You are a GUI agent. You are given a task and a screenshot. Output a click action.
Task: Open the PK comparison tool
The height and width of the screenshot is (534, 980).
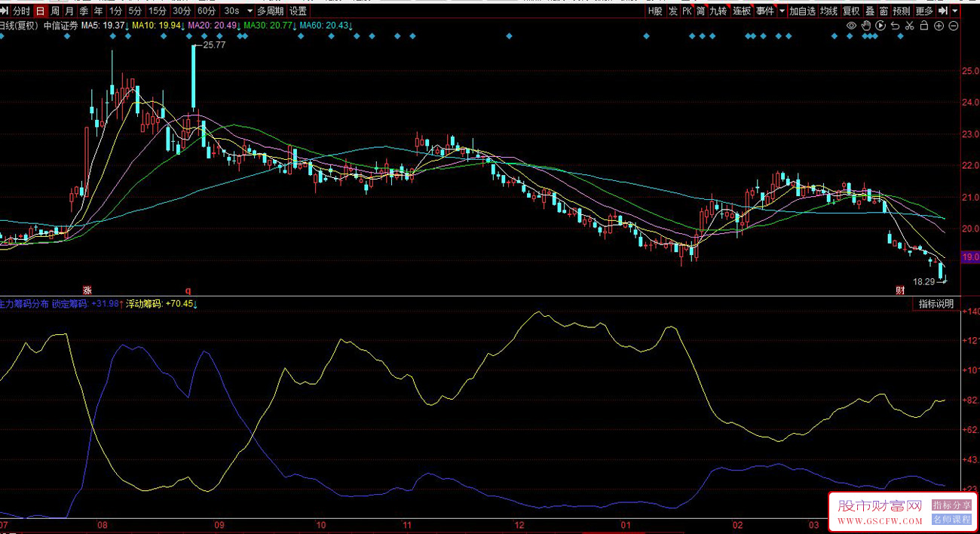(688, 11)
